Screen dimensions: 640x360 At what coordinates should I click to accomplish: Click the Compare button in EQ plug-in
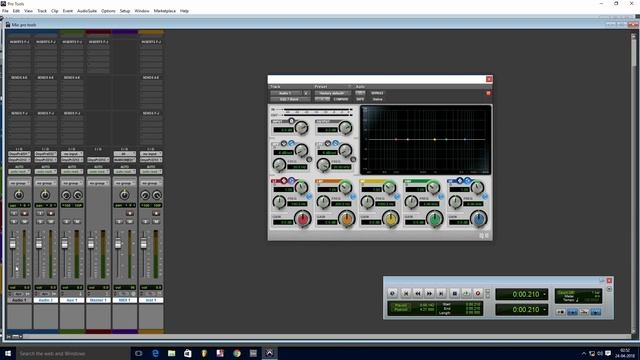coord(341,99)
